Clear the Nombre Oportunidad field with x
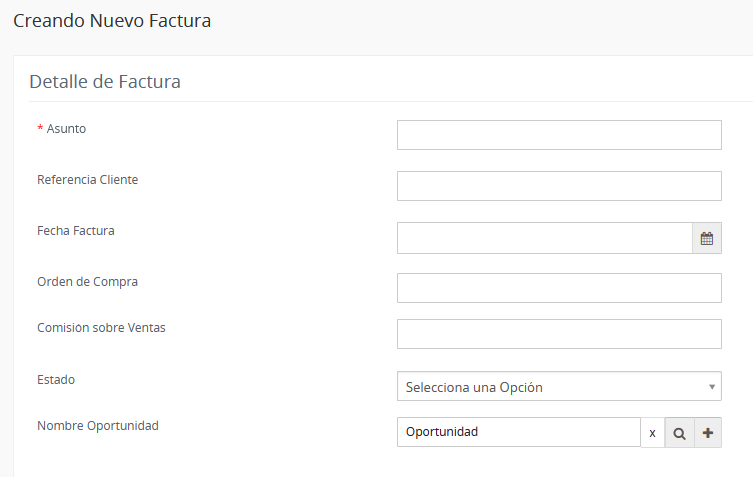Viewport: 753px width, 477px height. [652, 433]
